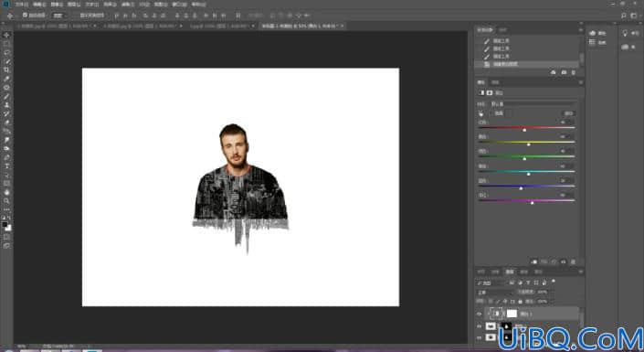
Task: Open the layer filter kind dropdown
Action: [491, 283]
